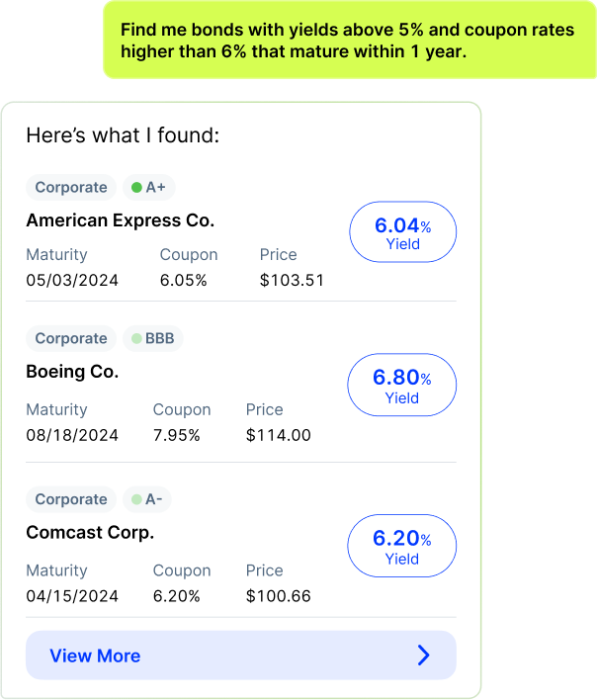Open the Boeing Co. bond

pyautogui.click(x=72, y=372)
